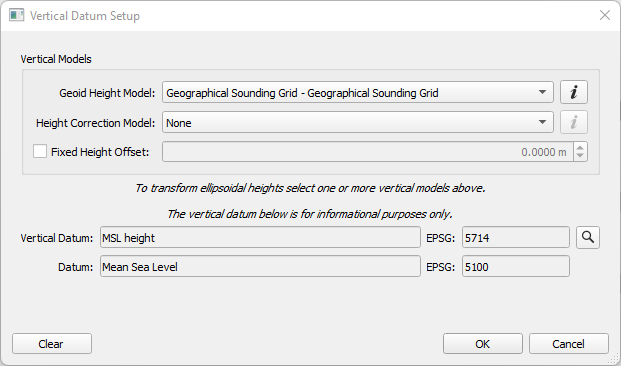Screen dimensions: 621x366
Task: Click the Height Correction Model info icon
Action: point(573,122)
